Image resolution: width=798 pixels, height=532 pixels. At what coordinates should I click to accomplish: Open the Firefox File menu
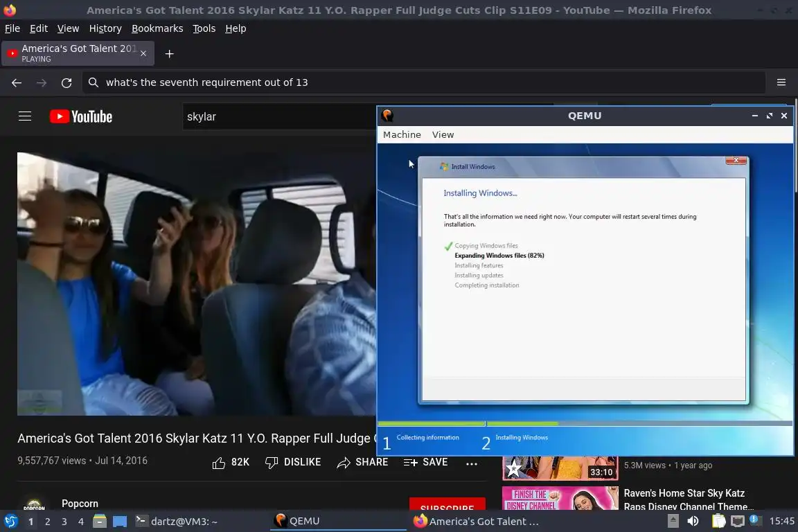click(x=12, y=28)
